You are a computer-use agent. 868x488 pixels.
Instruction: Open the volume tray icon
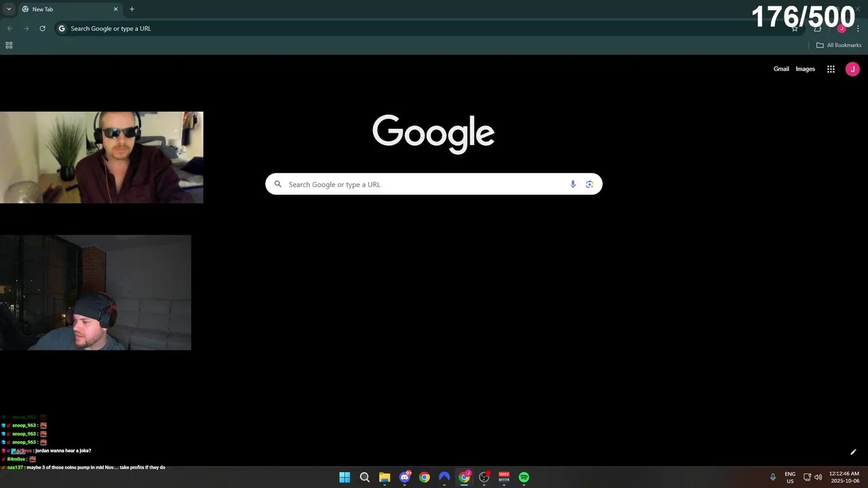point(818,477)
